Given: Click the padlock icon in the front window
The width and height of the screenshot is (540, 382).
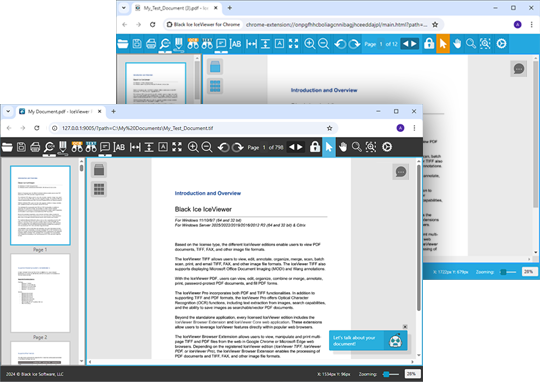Looking at the screenshot, I should (x=315, y=147).
